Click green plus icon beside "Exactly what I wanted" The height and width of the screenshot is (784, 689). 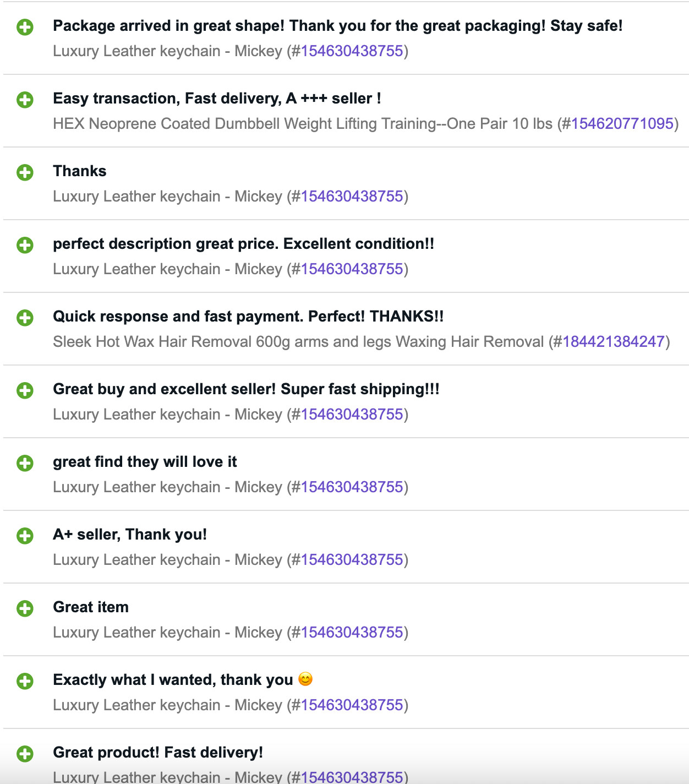25,681
